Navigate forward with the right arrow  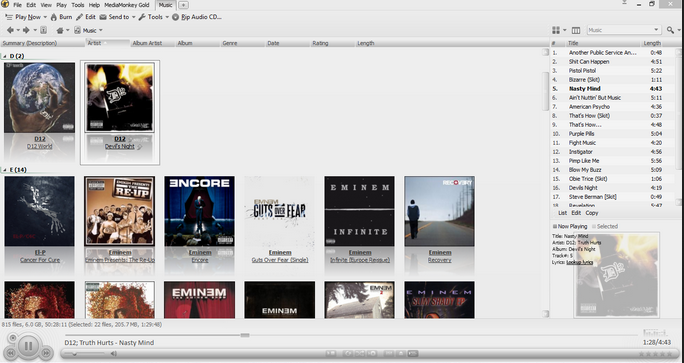(26, 30)
